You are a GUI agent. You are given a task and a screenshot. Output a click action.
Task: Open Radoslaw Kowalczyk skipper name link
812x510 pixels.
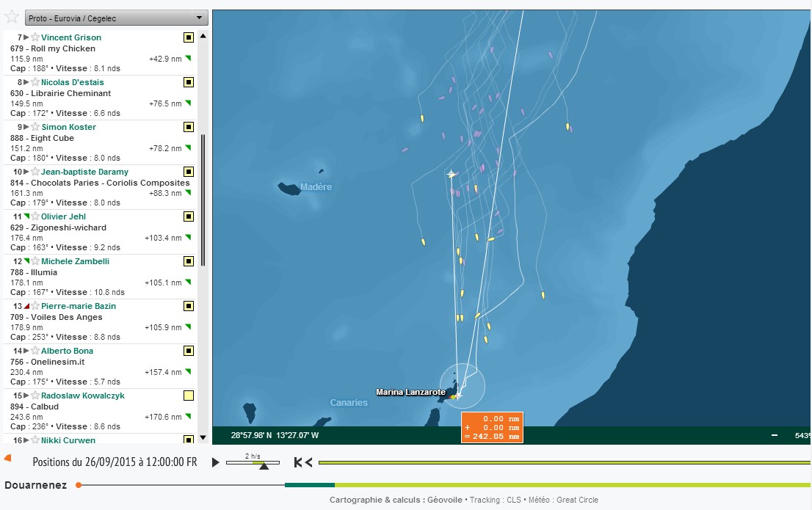(x=83, y=396)
